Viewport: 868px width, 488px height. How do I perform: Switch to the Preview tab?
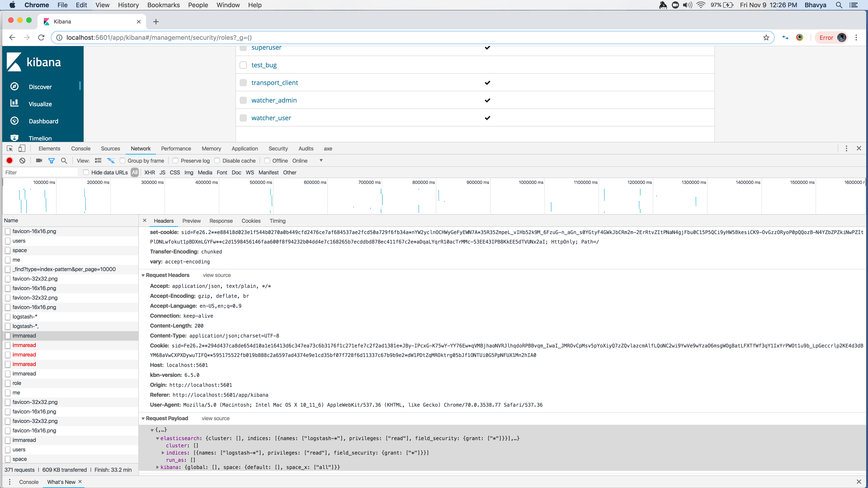point(191,221)
